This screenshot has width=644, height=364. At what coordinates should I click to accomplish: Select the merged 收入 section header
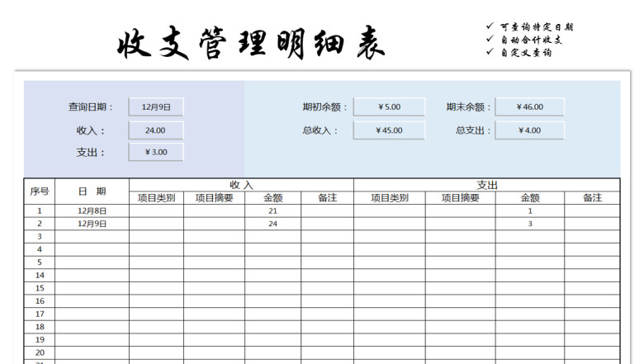241,185
